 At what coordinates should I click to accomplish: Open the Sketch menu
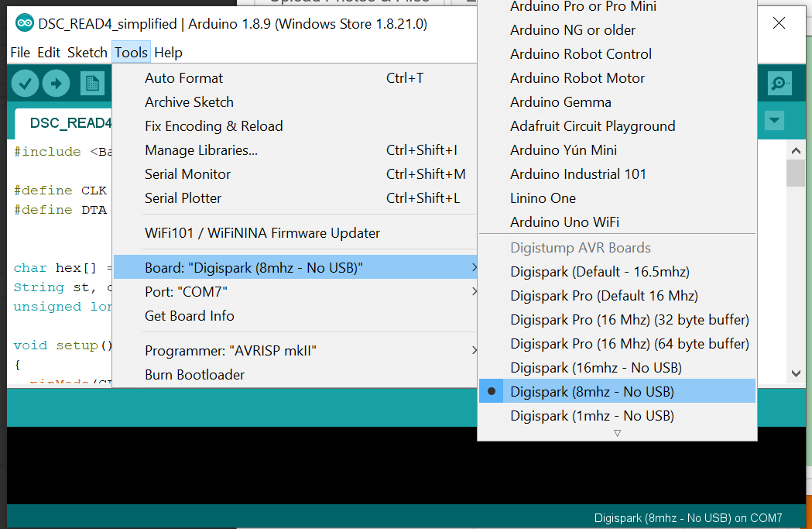click(x=87, y=53)
